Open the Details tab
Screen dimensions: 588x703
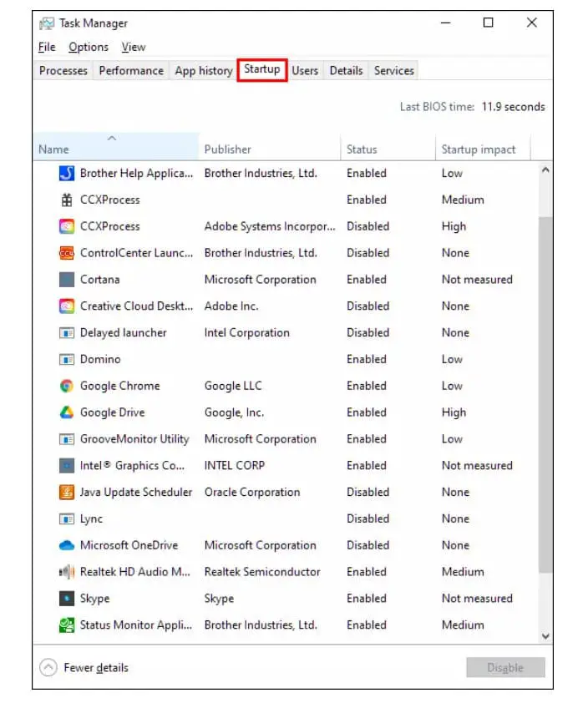click(x=346, y=71)
